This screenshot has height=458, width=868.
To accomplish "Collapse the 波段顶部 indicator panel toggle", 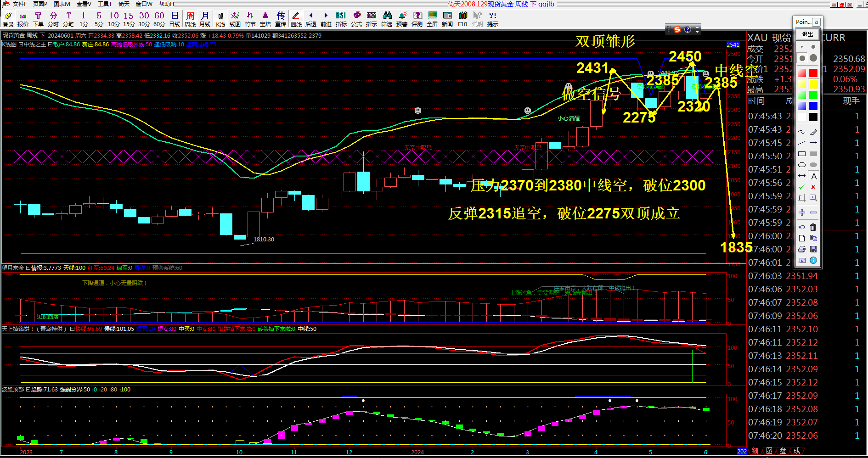I will pyautogui.click(x=28, y=390).
